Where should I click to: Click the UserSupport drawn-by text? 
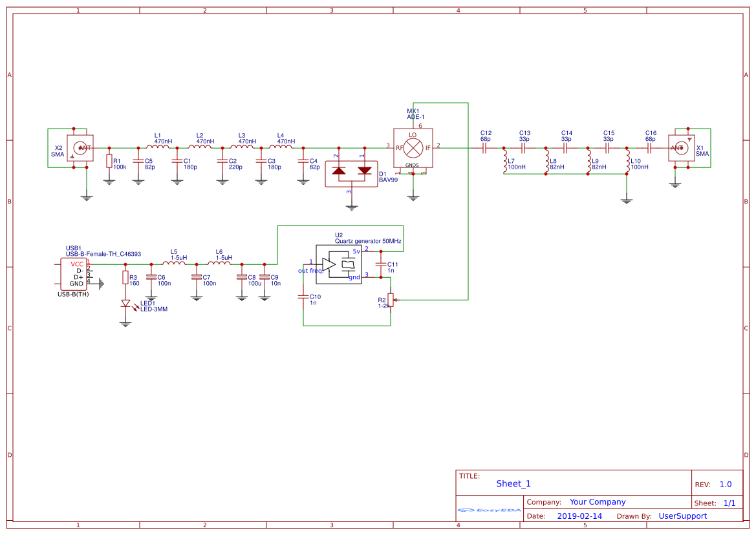(682, 516)
